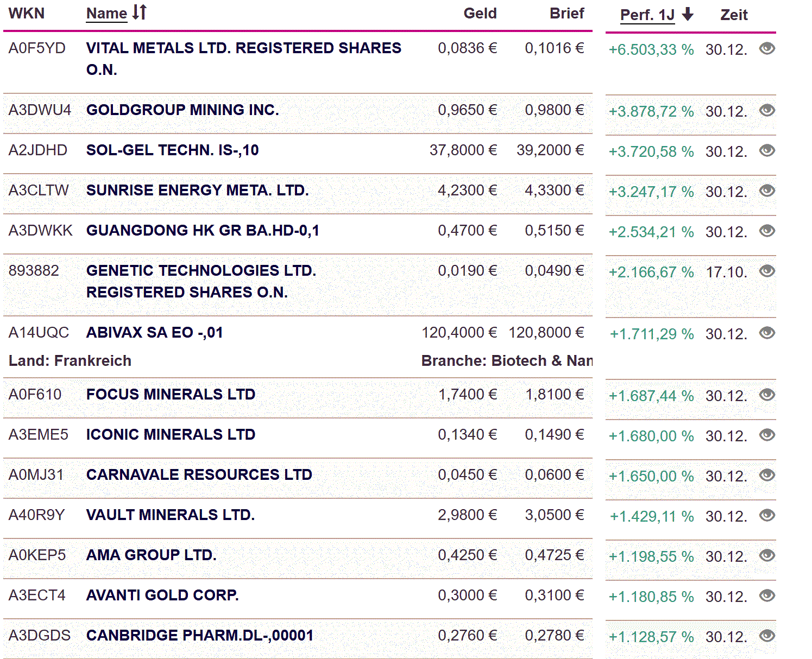Click the Zeit column header
This screenshot has width=812, height=659.
point(734,15)
